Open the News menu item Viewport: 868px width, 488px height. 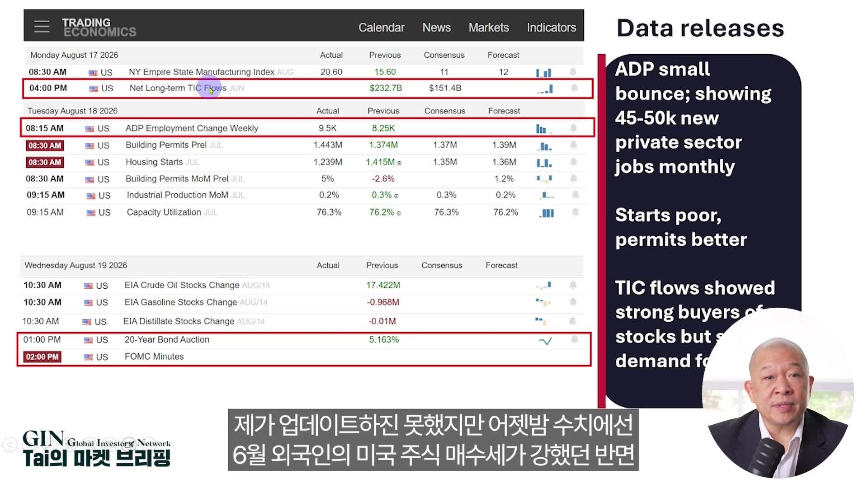pos(436,28)
